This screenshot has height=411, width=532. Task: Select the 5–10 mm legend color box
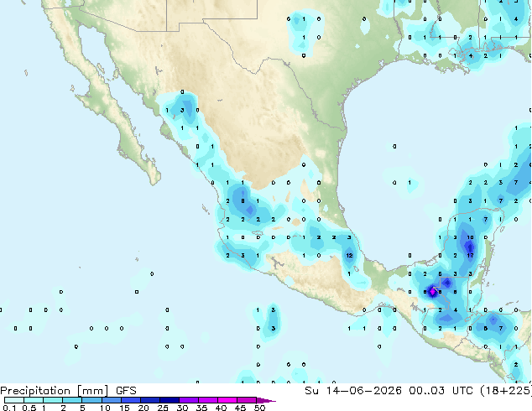point(91,400)
